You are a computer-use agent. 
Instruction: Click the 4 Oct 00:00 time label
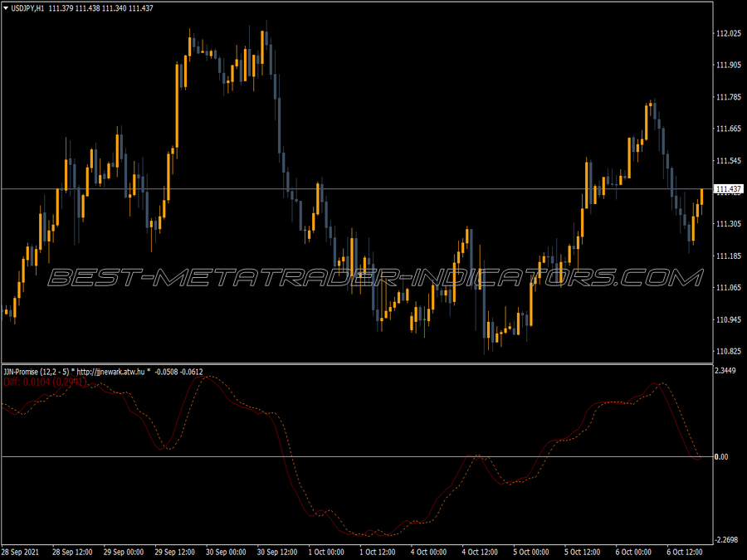pyautogui.click(x=429, y=552)
